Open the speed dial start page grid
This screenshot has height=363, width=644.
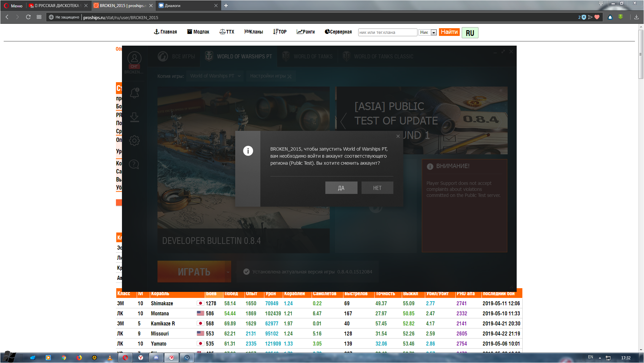click(x=39, y=17)
